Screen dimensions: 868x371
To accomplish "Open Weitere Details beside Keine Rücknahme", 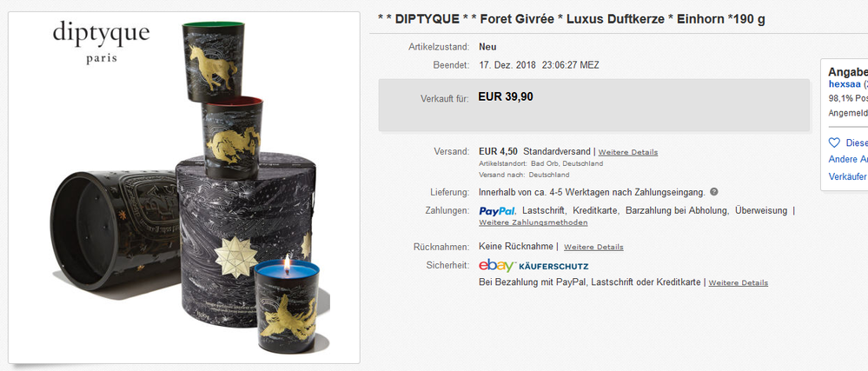I will 593,247.
